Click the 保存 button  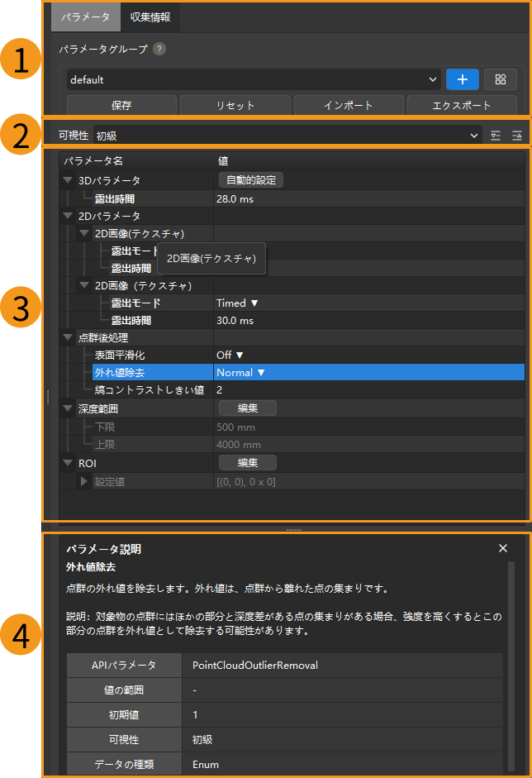121,105
